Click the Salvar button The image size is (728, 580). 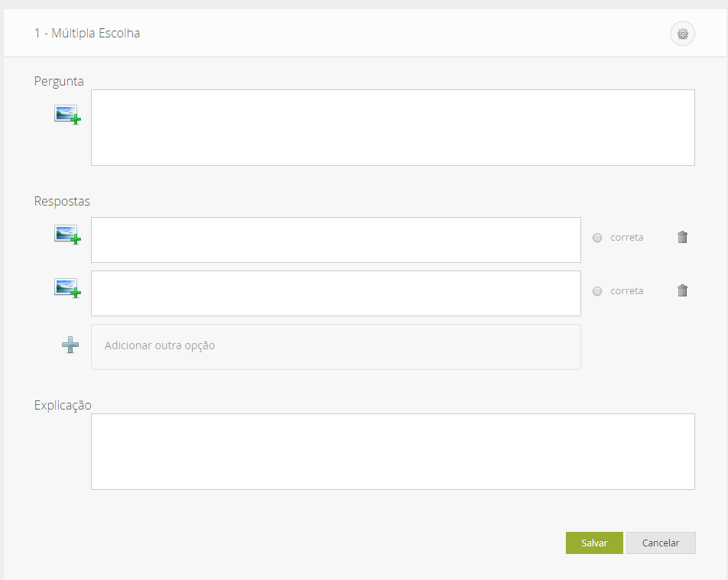pos(594,543)
